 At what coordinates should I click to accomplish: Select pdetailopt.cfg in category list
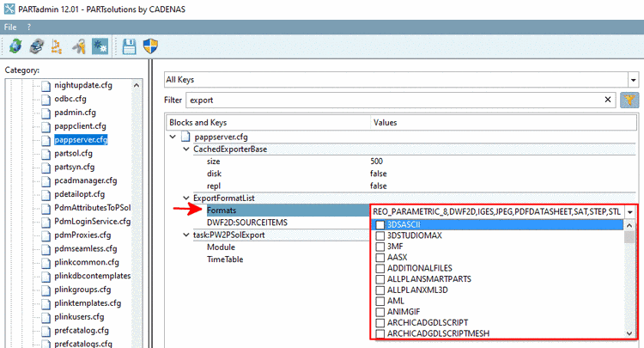[x=80, y=194]
